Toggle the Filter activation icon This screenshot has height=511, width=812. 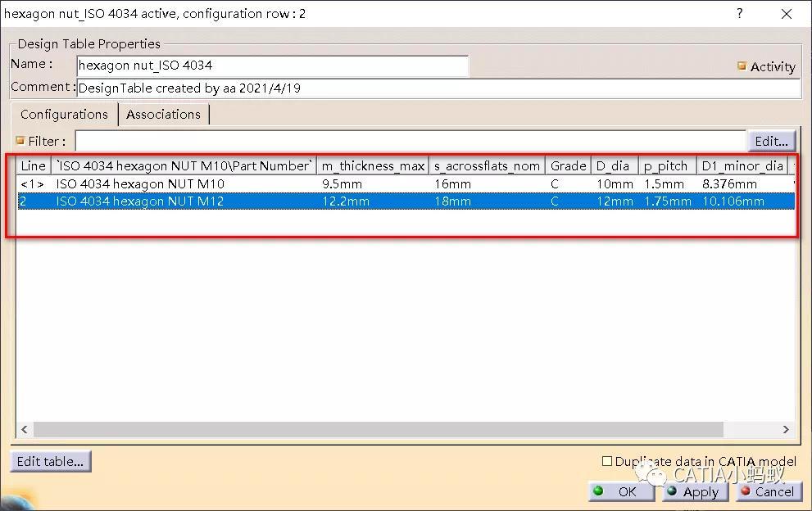pos(20,141)
